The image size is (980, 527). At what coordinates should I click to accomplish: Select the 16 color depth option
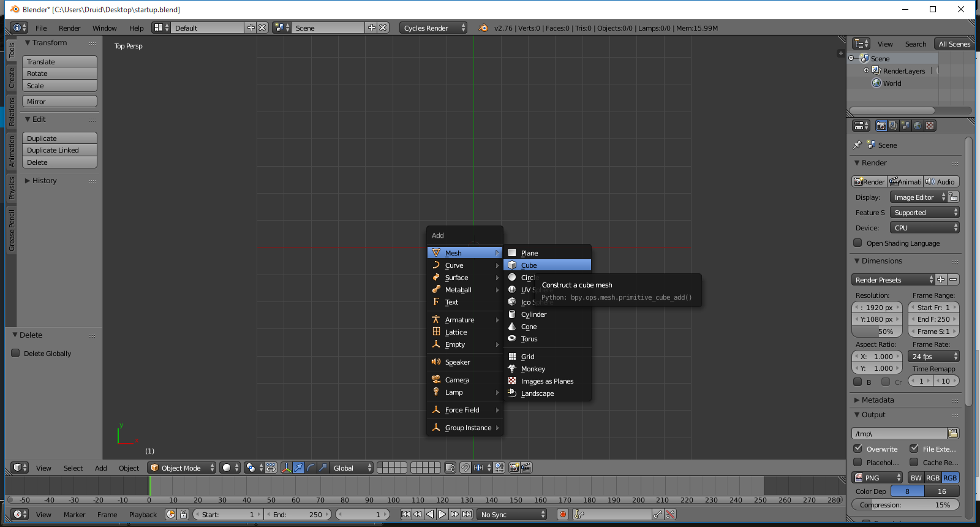click(x=942, y=491)
